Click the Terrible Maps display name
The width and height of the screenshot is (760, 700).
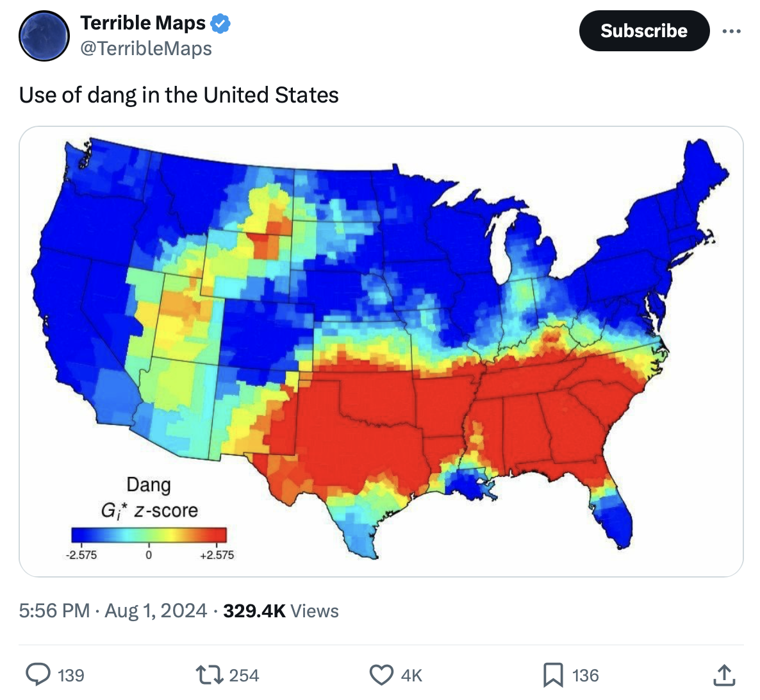coord(143,23)
